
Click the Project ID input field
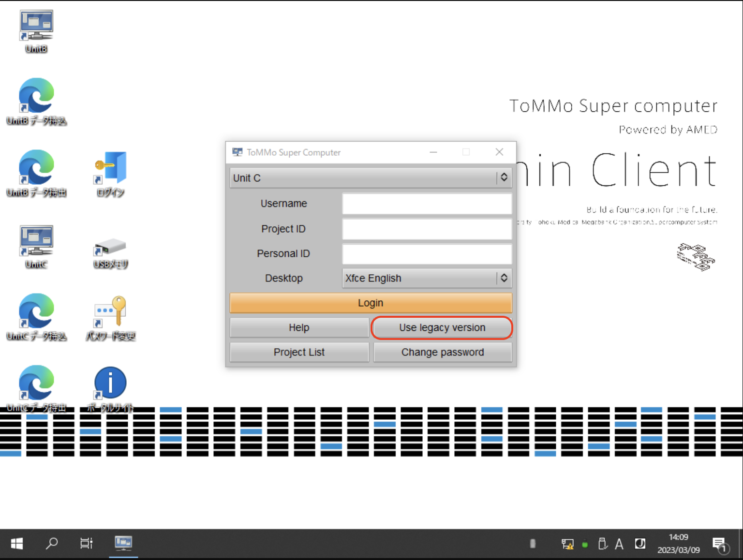pyautogui.click(x=427, y=229)
